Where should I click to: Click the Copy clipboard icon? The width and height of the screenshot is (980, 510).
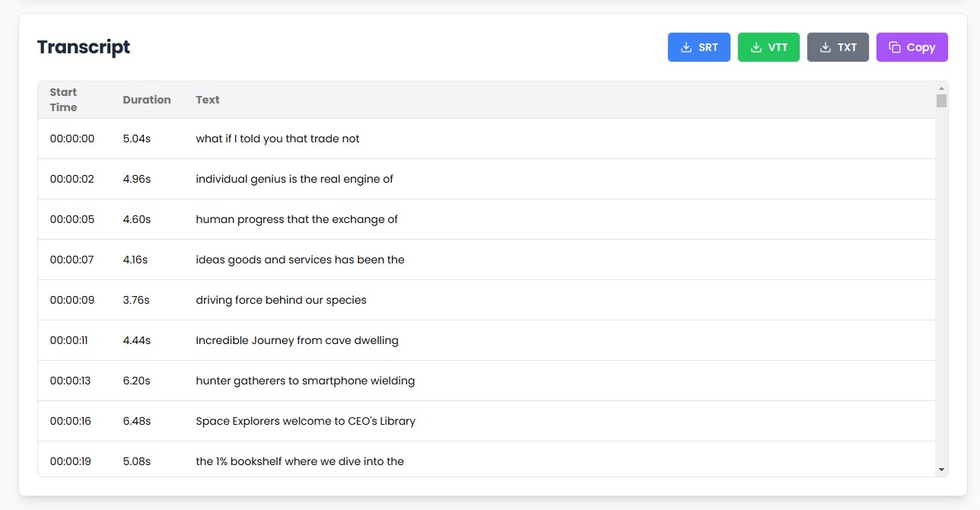[895, 47]
